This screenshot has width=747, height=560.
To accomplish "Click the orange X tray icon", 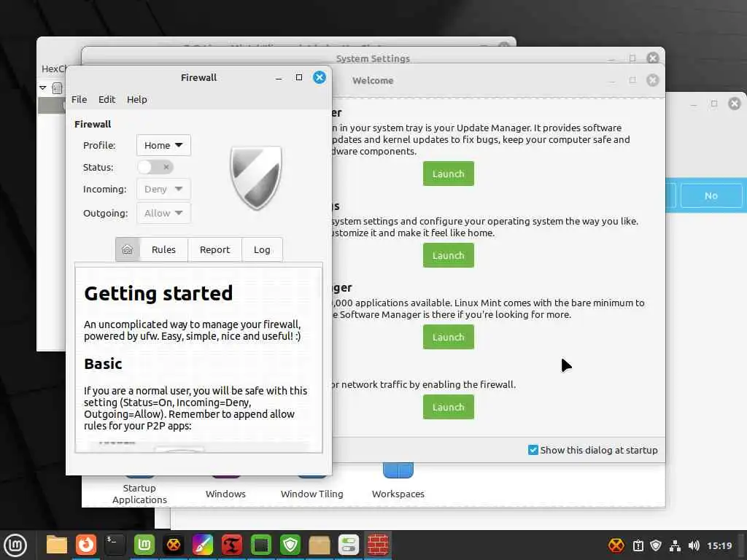I will 616,545.
